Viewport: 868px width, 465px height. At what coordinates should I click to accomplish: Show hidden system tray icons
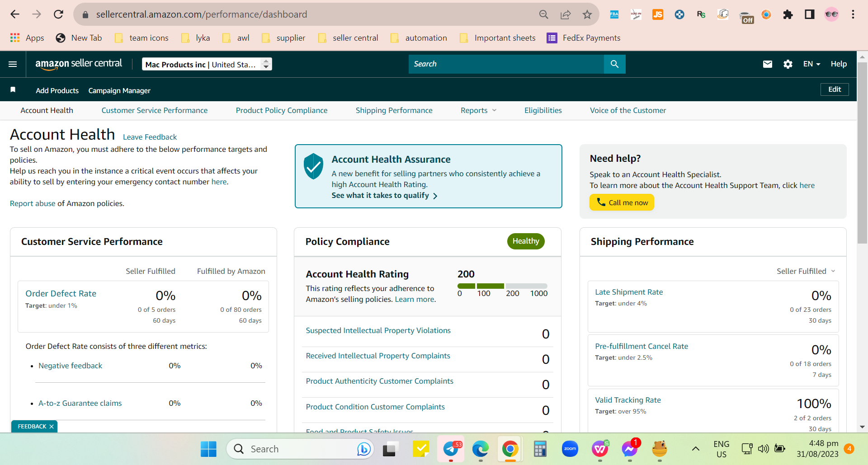click(x=695, y=449)
